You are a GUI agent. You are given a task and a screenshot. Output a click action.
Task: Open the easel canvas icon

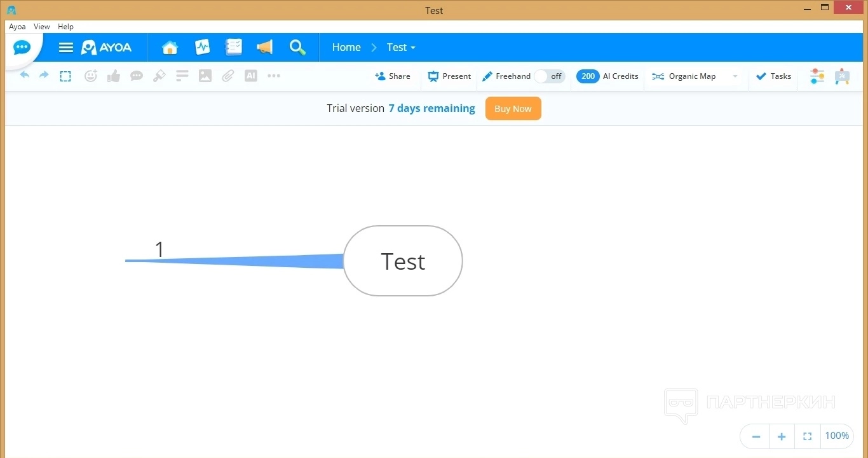pos(843,76)
